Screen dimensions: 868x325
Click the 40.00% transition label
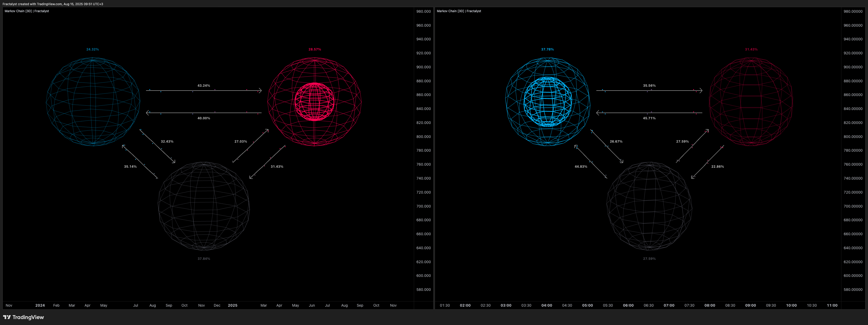tap(204, 118)
